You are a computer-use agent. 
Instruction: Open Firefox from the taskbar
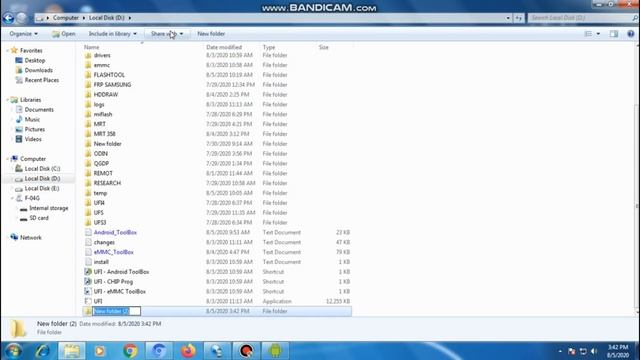(x=188, y=351)
